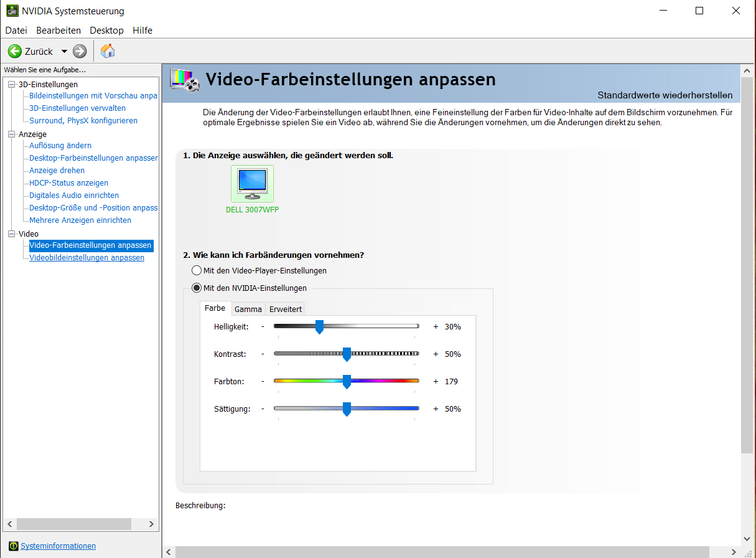Click the video color settings header icon
This screenshot has width=756, height=558.
tap(185, 81)
